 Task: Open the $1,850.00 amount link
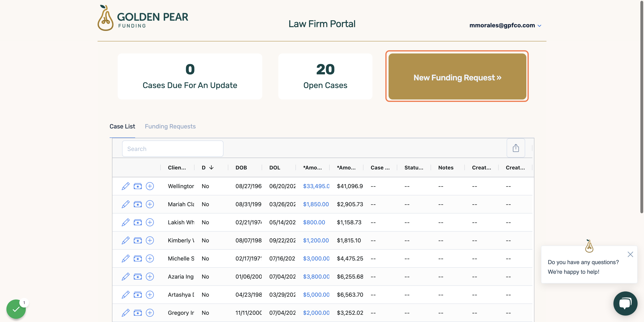pyautogui.click(x=316, y=204)
